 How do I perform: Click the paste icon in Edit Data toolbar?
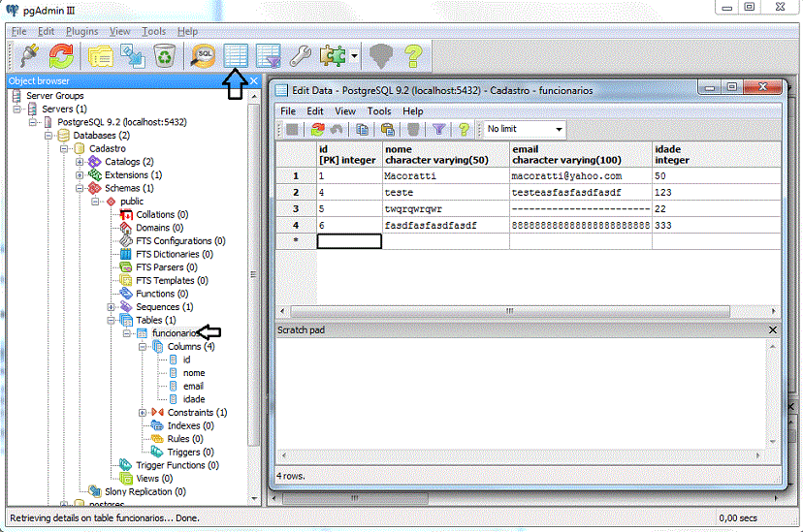(x=388, y=130)
